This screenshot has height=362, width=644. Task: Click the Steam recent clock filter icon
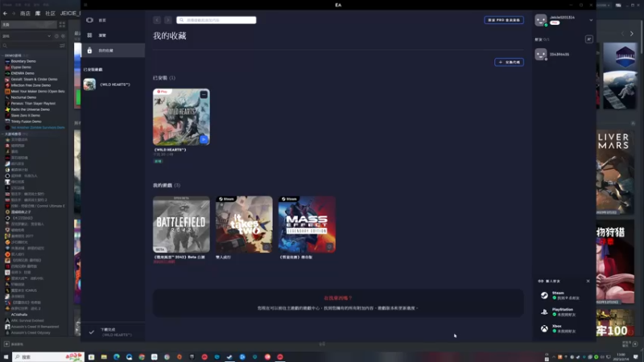point(56,36)
